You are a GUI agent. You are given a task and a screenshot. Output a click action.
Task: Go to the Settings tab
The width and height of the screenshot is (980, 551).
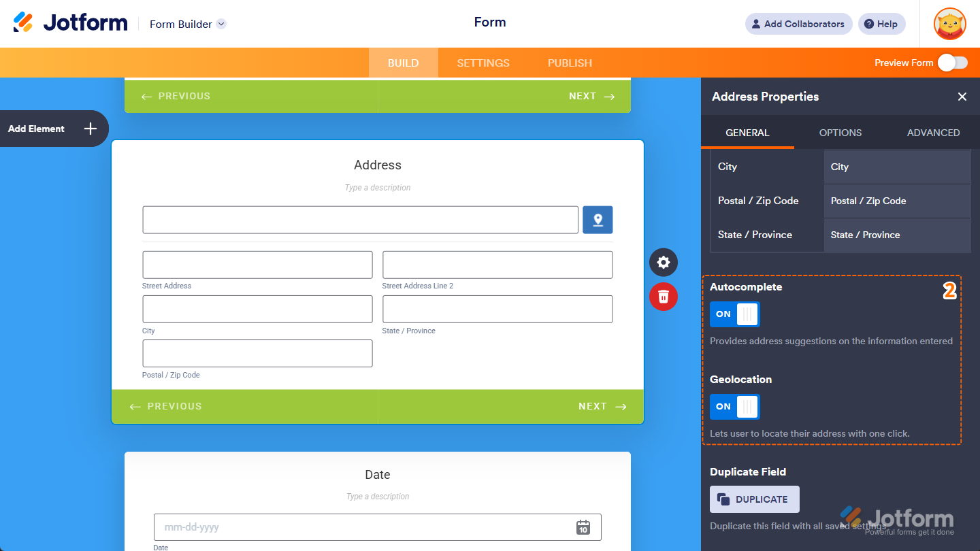pyautogui.click(x=483, y=63)
